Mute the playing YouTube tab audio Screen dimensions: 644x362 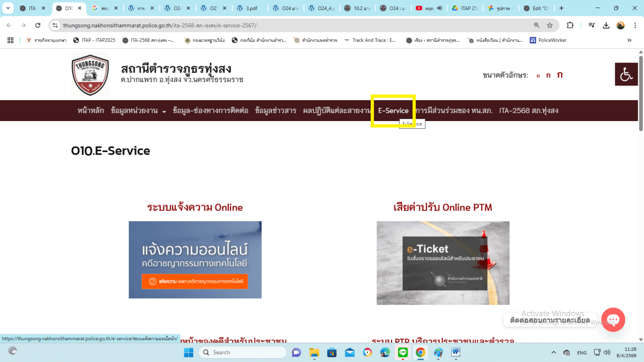[439, 8]
